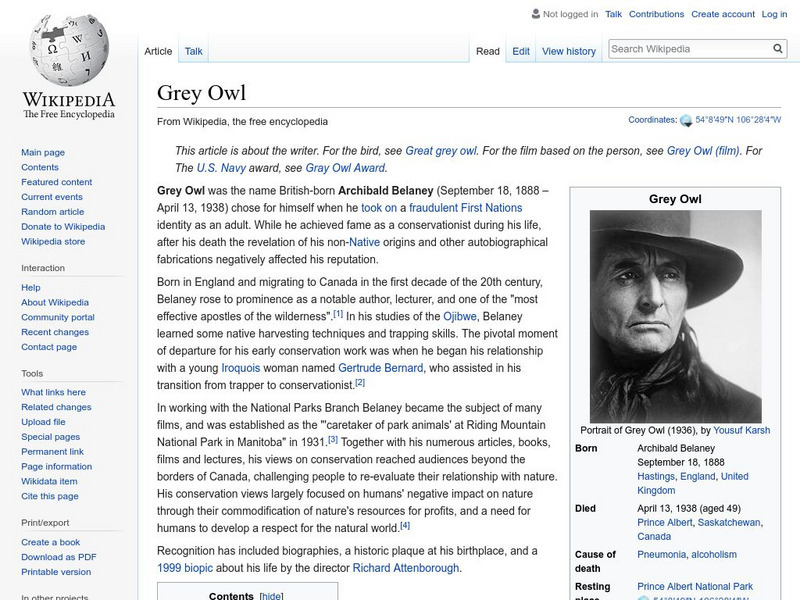Click Permanent link
The image size is (800, 600).
tap(52, 451)
